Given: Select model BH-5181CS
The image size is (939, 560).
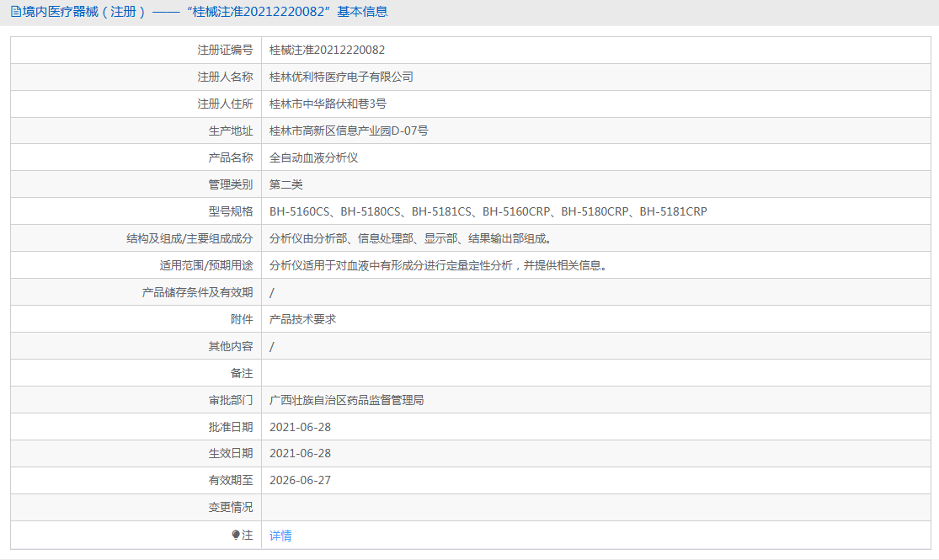Looking at the screenshot, I should [x=441, y=211].
